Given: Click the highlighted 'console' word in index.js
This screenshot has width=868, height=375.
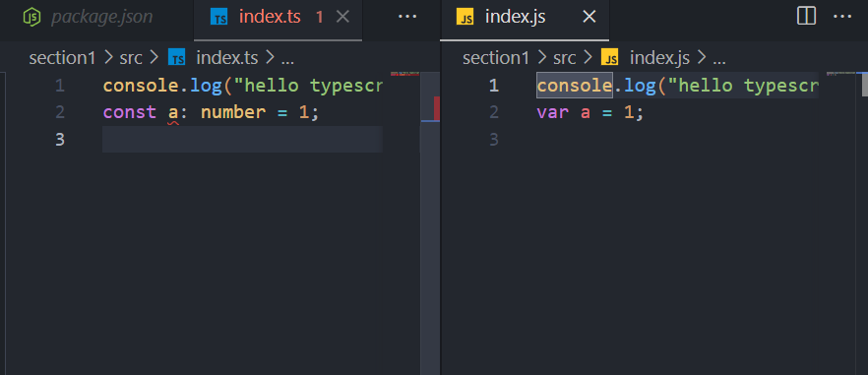Looking at the screenshot, I should [575, 86].
